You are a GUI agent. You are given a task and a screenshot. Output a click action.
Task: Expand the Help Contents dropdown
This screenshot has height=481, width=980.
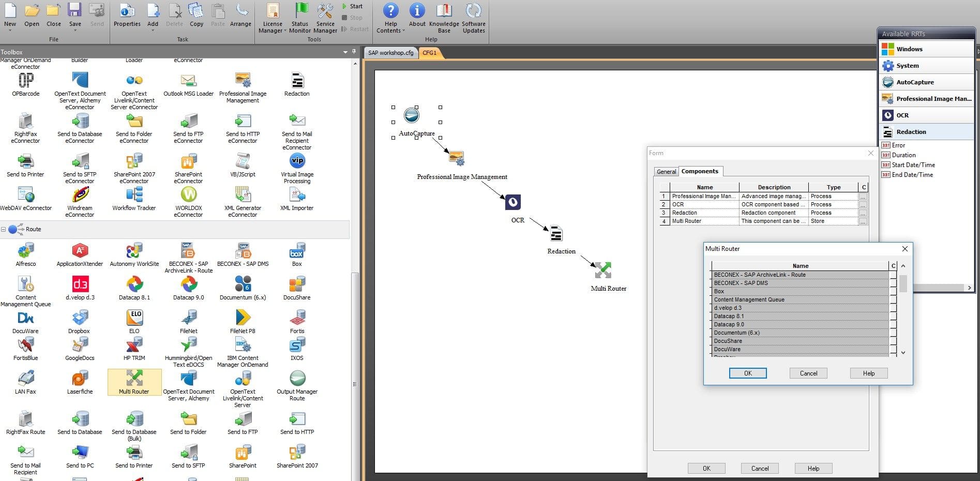coord(403,31)
